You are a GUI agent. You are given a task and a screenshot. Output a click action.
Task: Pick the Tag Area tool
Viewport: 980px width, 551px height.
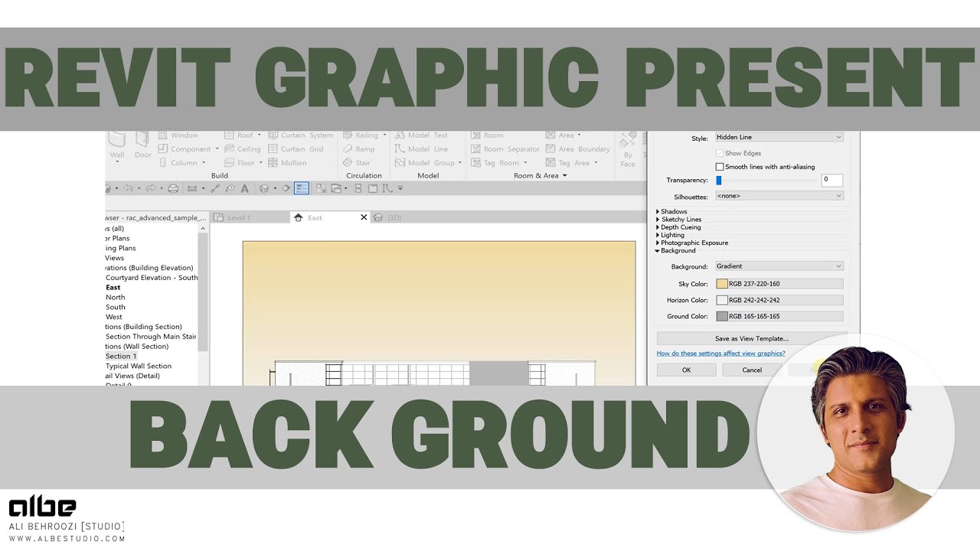(x=571, y=163)
